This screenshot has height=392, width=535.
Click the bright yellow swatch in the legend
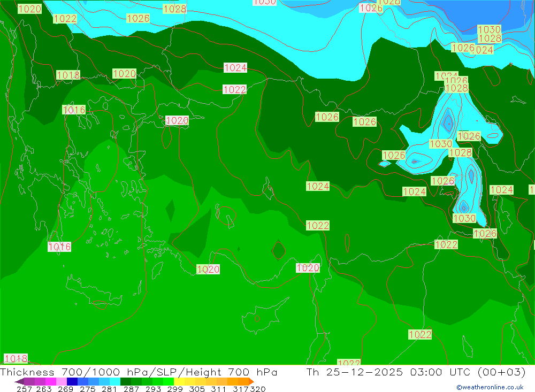click(x=179, y=381)
